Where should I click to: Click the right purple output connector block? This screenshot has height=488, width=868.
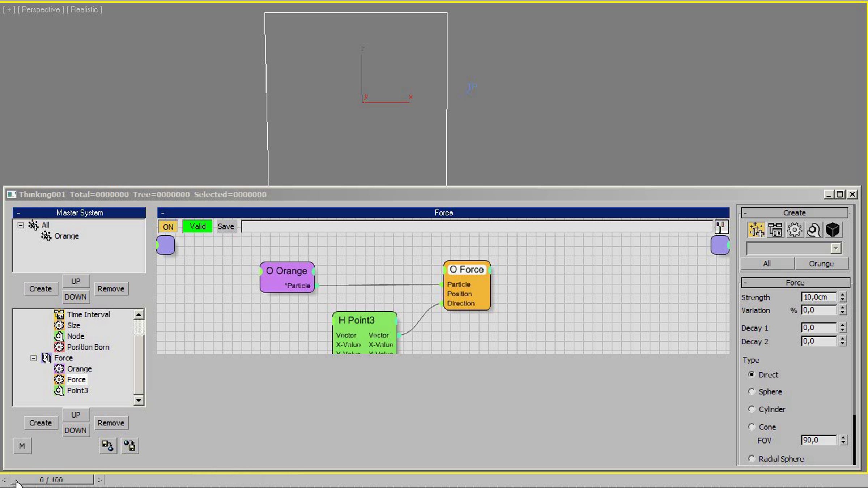(720, 245)
